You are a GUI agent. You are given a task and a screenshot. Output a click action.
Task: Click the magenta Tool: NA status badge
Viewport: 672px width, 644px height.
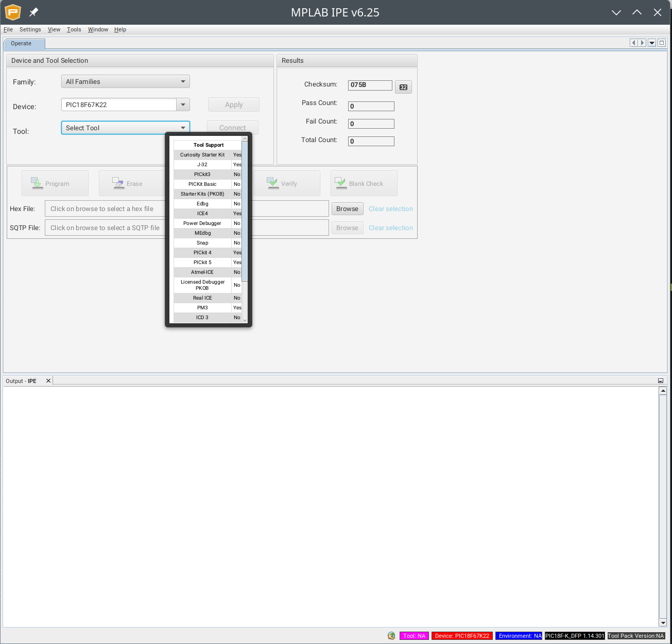click(x=414, y=636)
